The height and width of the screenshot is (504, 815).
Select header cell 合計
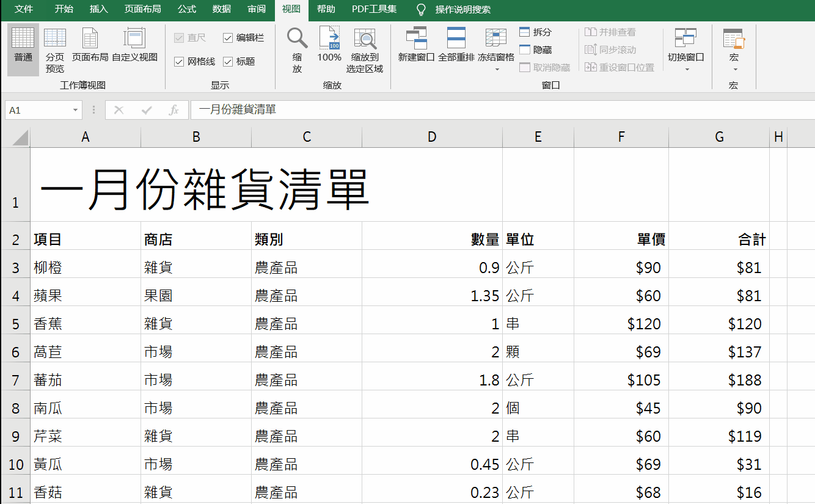click(x=719, y=236)
